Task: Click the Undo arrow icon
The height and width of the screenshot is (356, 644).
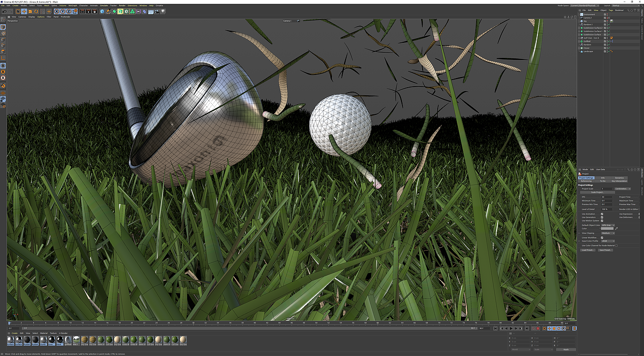Action: click(5, 11)
